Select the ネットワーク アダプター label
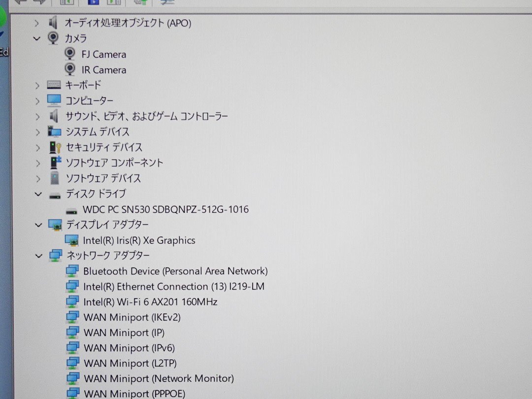Screen dimensions: 532x399 coord(108,256)
